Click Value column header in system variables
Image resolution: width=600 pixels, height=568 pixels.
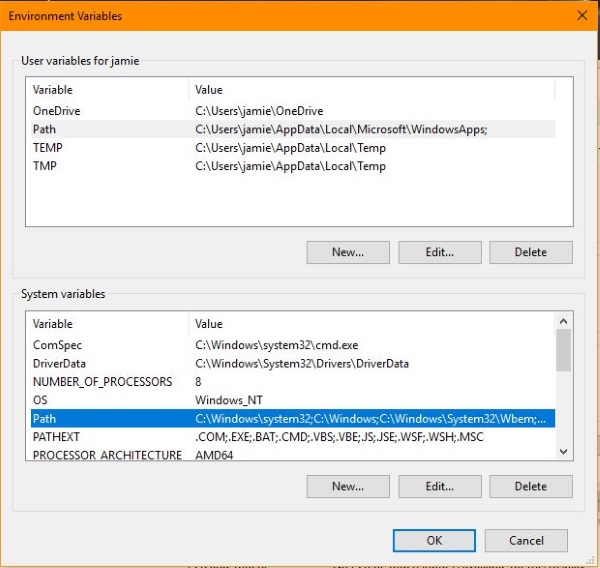[x=372, y=324]
